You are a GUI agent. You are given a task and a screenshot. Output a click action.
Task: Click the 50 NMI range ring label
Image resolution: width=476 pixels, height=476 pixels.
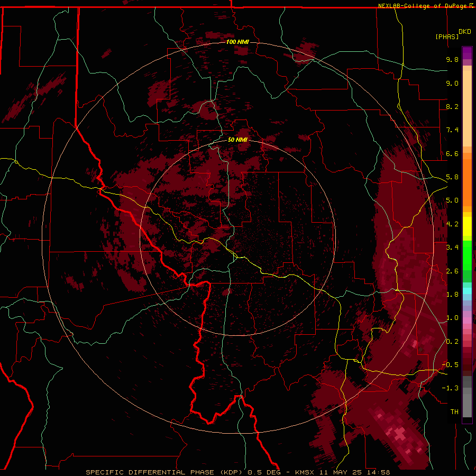tap(237, 140)
